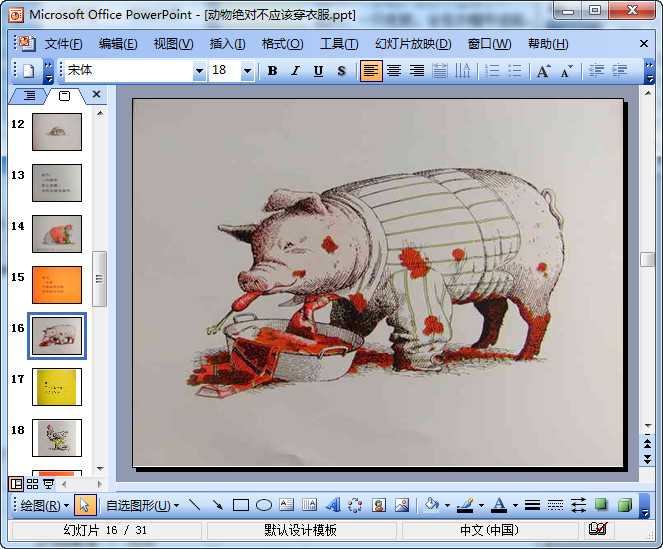Insert a horizontal Text Box
This screenshot has width=663, height=549.
pyautogui.click(x=287, y=505)
